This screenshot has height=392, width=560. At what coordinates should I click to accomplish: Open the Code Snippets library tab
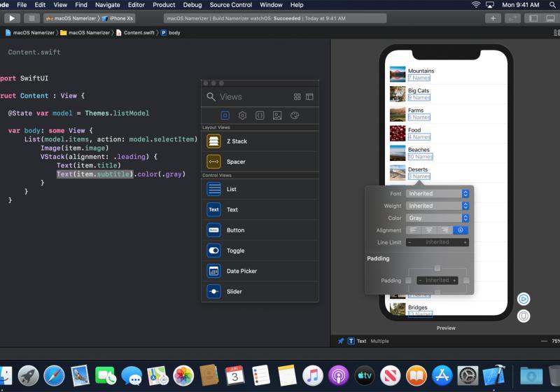pos(260,115)
